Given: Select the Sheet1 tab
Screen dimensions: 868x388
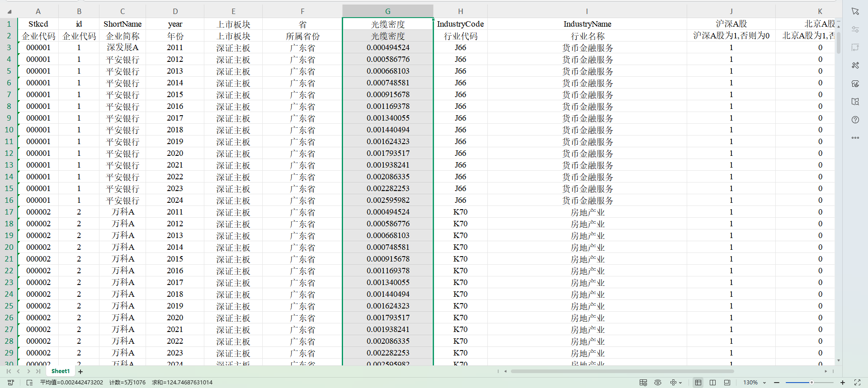Looking at the screenshot, I should 61,371.
